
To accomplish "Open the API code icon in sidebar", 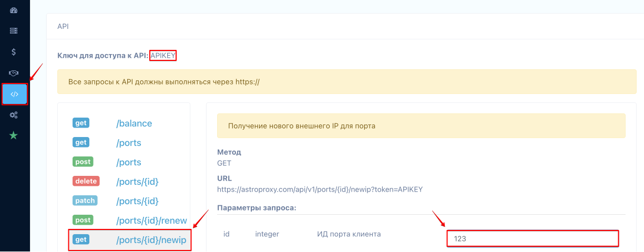I will pos(14,94).
